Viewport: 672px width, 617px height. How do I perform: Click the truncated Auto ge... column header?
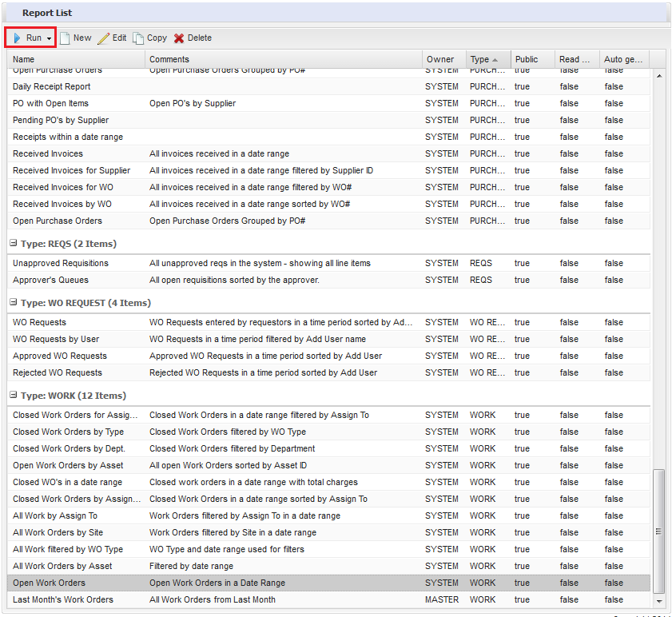click(x=625, y=59)
